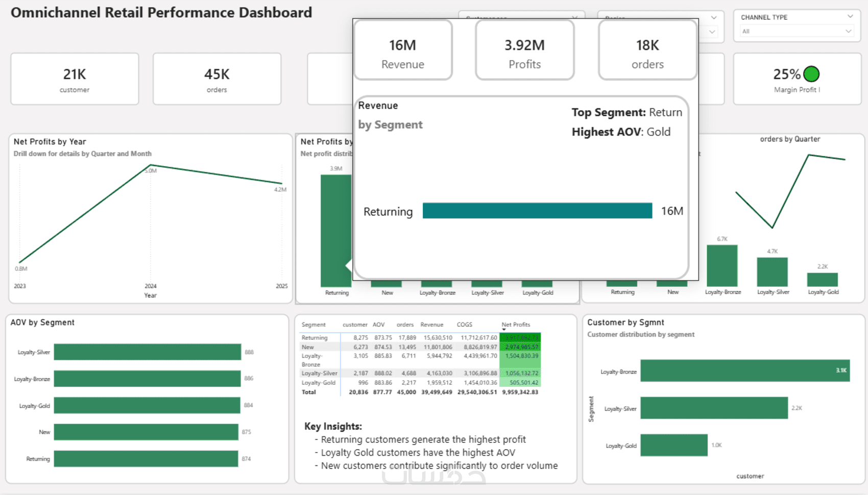Click the Loyalty-Bronze 3.1K customer bar
The height and width of the screenshot is (495, 868).
tap(745, 370)
